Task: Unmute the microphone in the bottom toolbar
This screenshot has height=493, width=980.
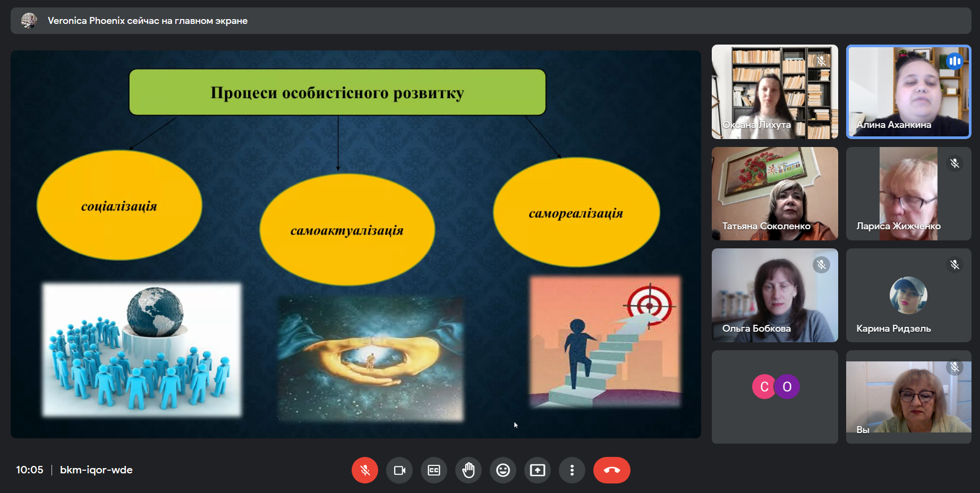Action: tap(365, 470)
